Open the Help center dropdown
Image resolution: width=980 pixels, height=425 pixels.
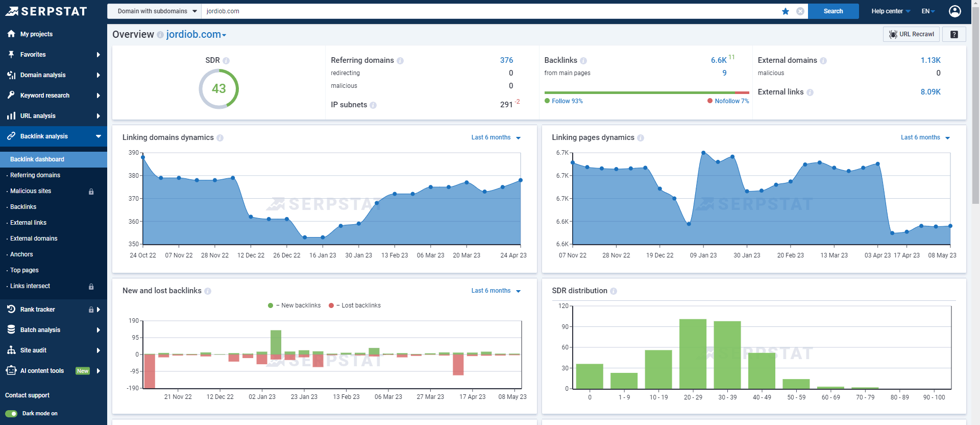pos(891,11)
